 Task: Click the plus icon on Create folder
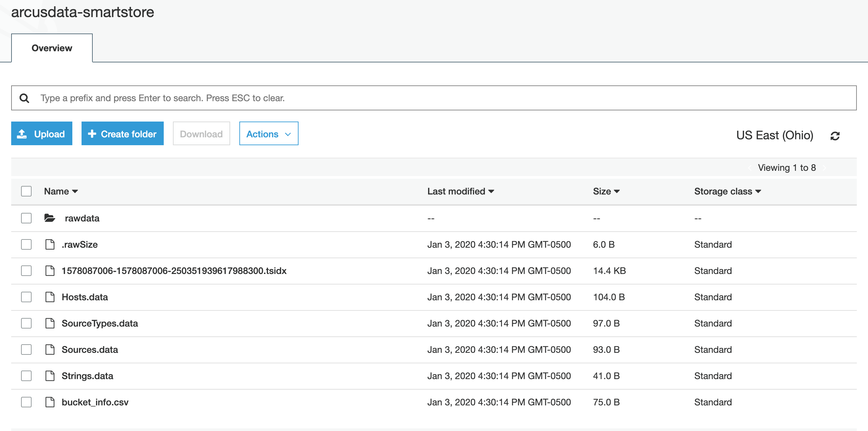tap(91, 133)
